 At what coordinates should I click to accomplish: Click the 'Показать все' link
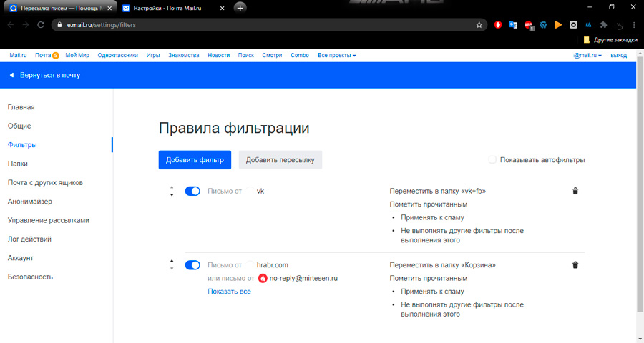point(229,291)
